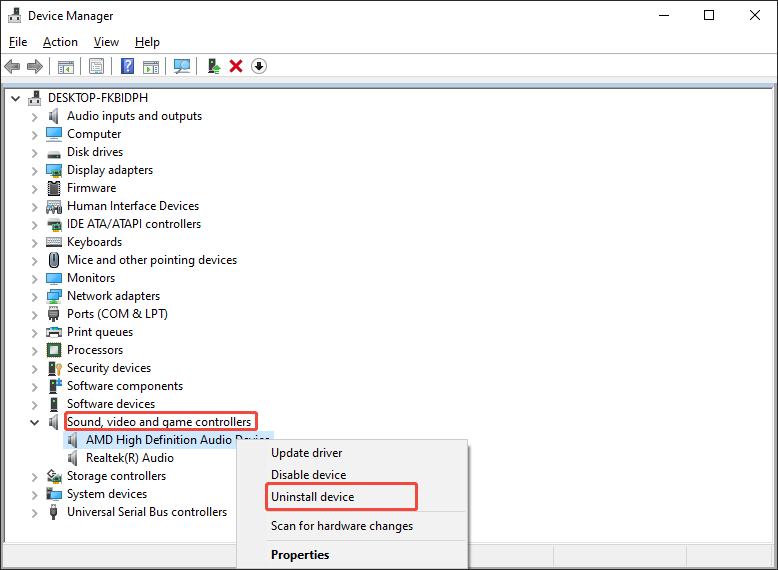Click the Storage controllers icon

(54, 476)
